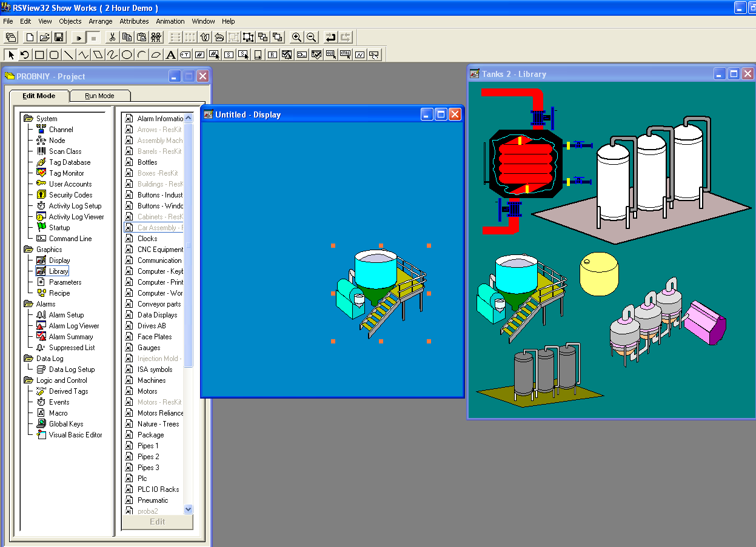Select the ActiveX CTRL control tool
Screen dimensions: 756x547
(x=345, y=55)
